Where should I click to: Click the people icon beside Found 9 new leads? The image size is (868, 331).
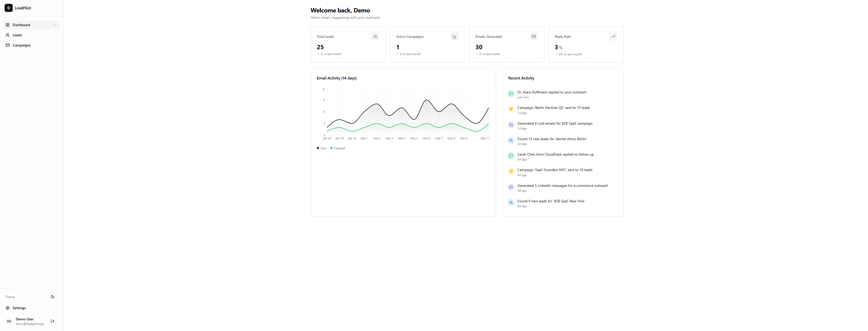tap(511, 202)
